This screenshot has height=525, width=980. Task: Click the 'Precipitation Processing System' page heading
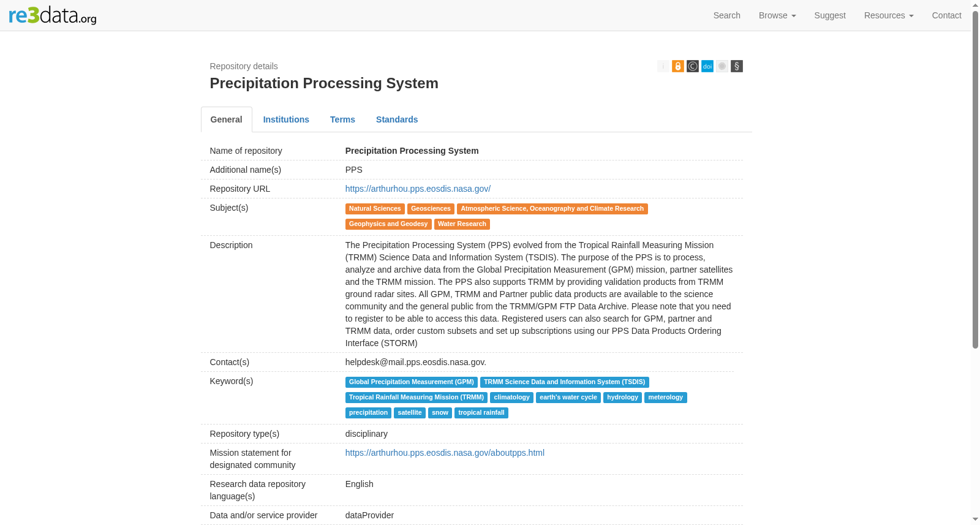pos(324,83)
